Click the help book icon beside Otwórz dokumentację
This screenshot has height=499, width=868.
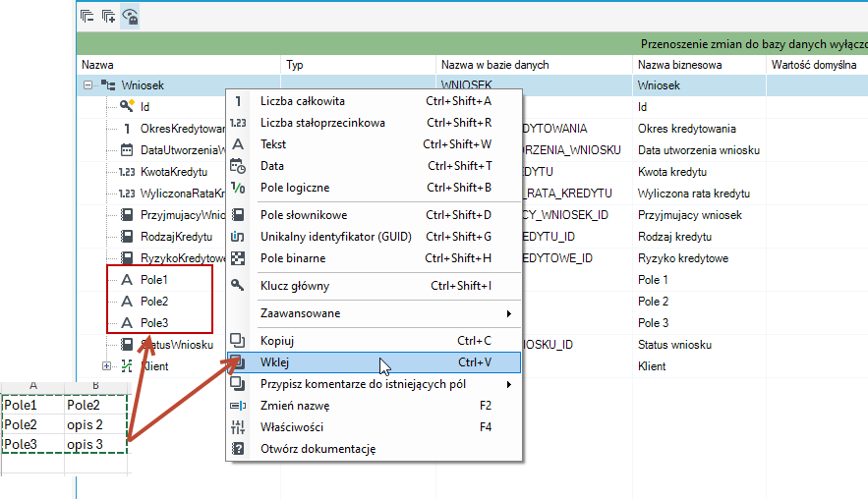pyautogui.click(x=238, y=449)
